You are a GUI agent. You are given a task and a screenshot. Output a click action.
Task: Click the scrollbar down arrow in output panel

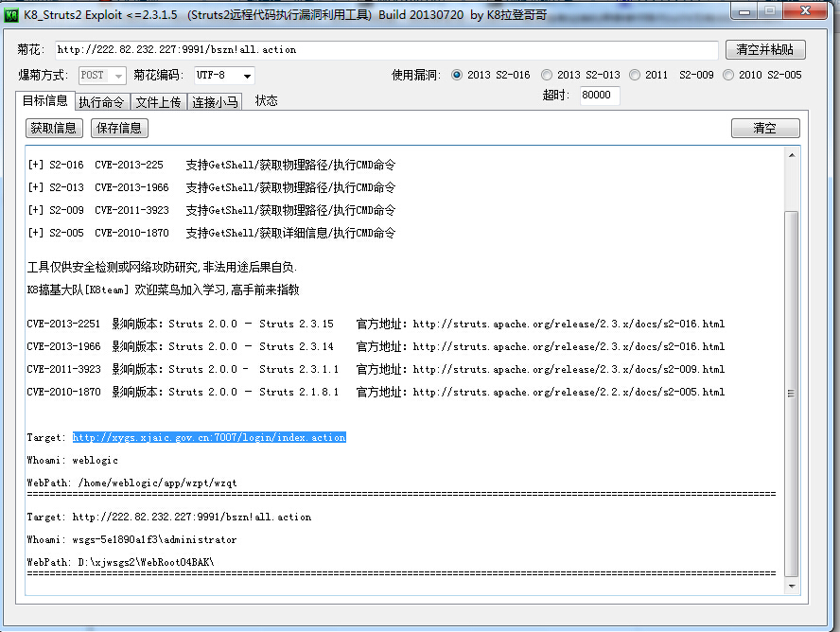pyautogui.click(x=792, y=586)
